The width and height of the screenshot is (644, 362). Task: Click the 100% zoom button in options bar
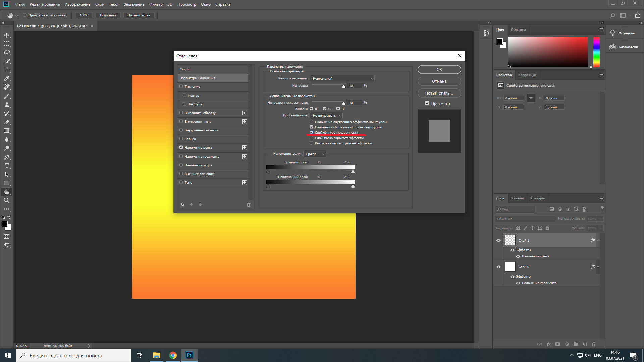(x=84, y=15)
